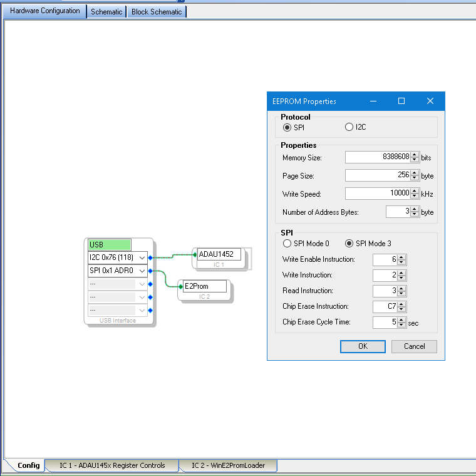Open IC 2 - WinE2PromLoader tab
The height and width of the screenshot is (476, 476).
click(x=228, y=465)
